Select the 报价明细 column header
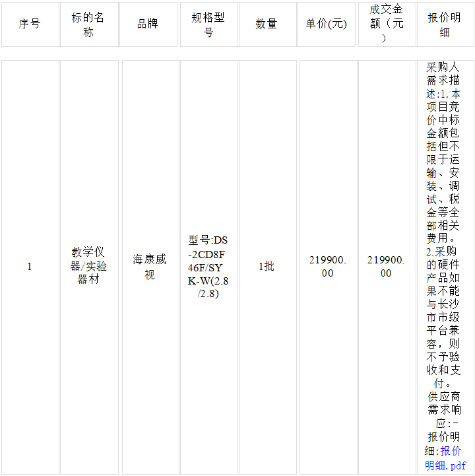475x476 pixels. pos(444,24)
